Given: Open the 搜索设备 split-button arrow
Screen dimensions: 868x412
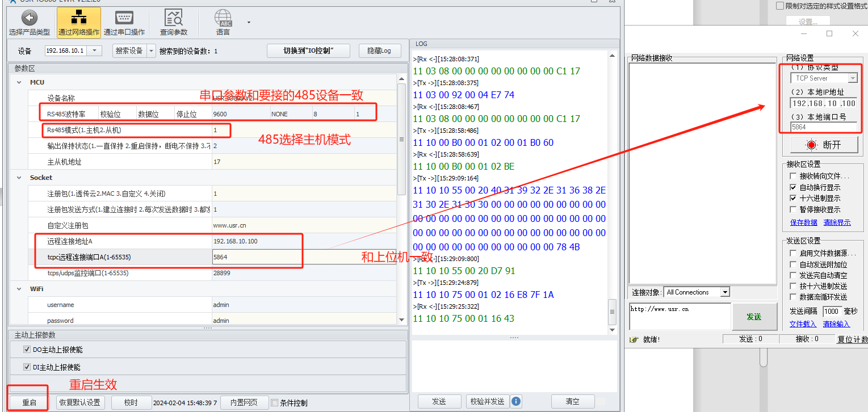Looking at the screenshot, I should coord(151,51).
